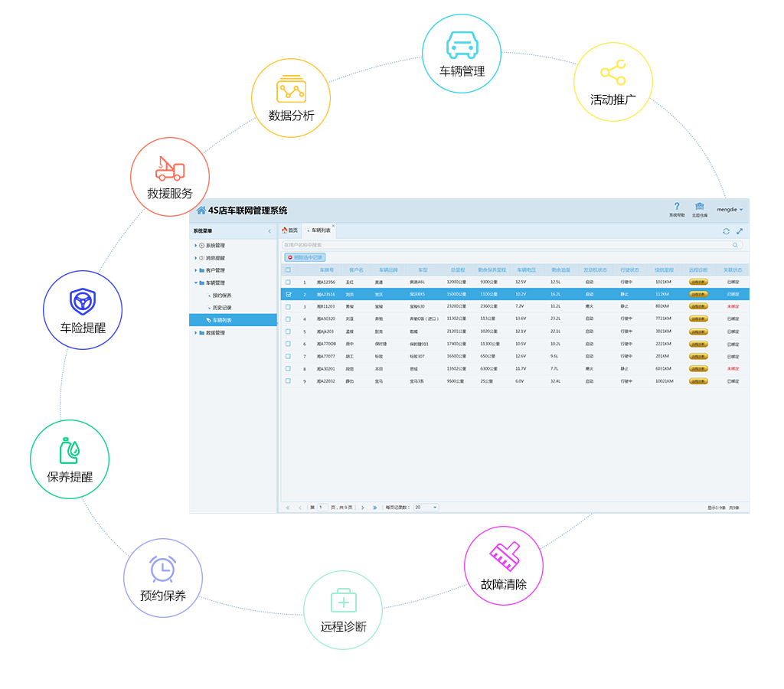Image resolution: width=784 pixels, height=689 pixels.
Task: Select the 保养提醒 oil bottle icon
Action: pos(70,450)
